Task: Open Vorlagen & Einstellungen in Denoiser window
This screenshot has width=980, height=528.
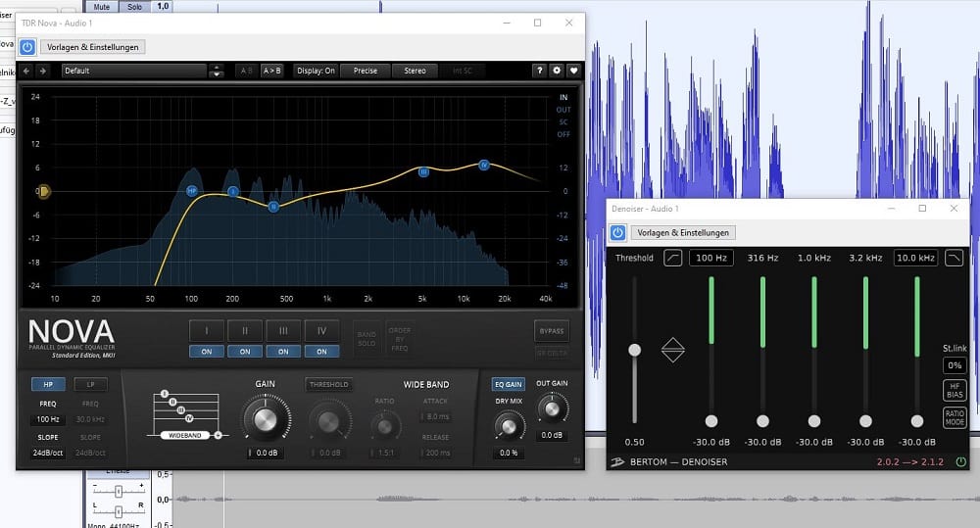Action: [x=683, y=232]
